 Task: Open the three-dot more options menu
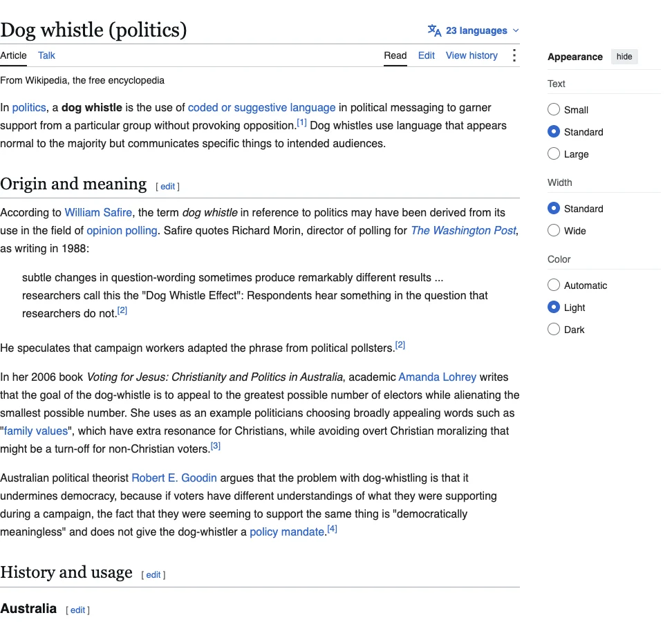tap(514, 55)
